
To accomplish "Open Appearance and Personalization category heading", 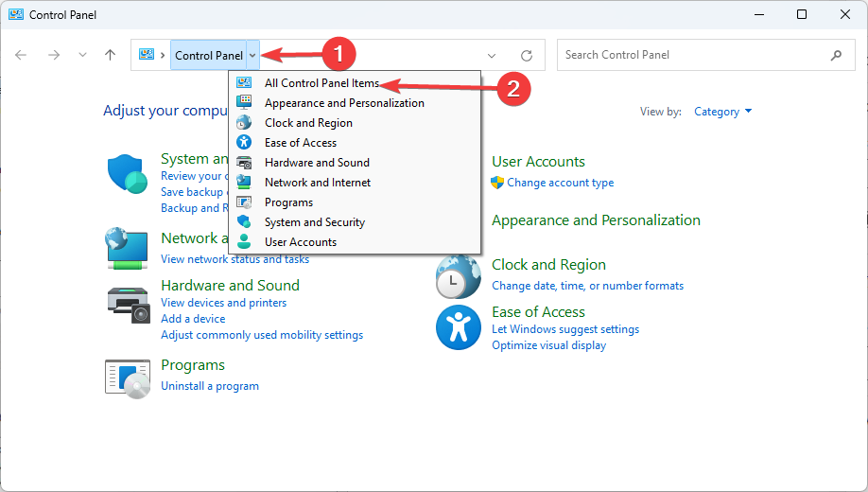I will [x=596, y=220].
